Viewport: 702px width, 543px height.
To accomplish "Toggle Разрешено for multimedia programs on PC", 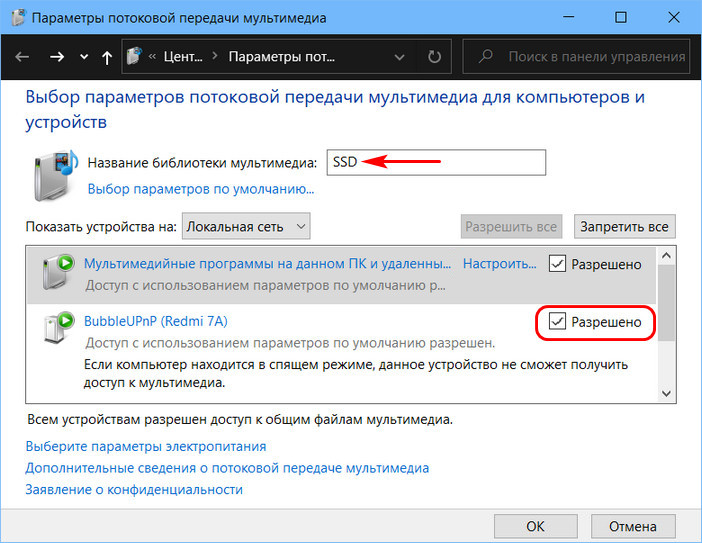I will coord(558,265).
